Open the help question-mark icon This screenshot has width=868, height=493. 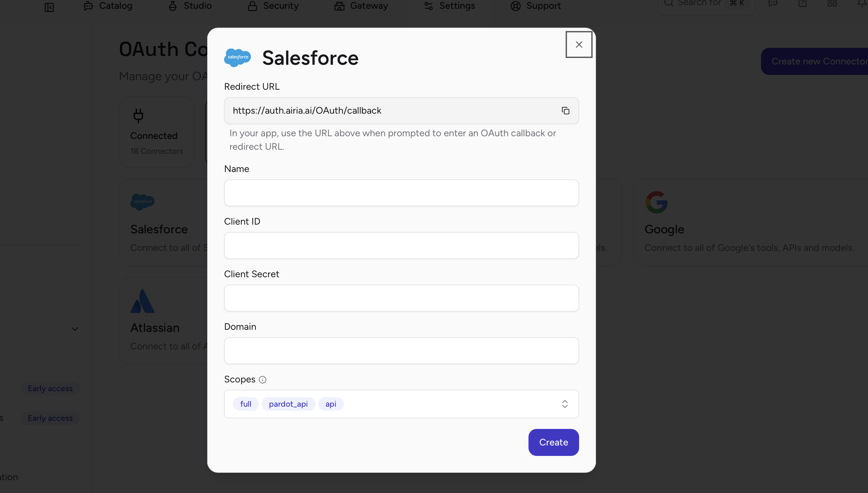pos(803,4)
